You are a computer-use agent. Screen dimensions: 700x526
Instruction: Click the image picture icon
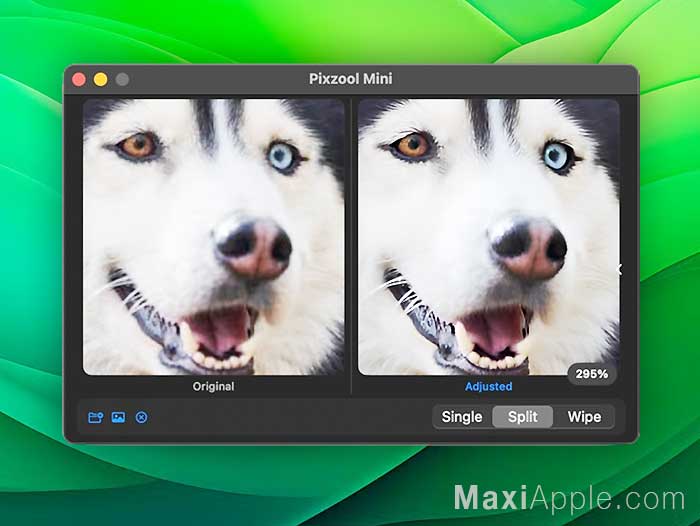[x=118, y=417]
